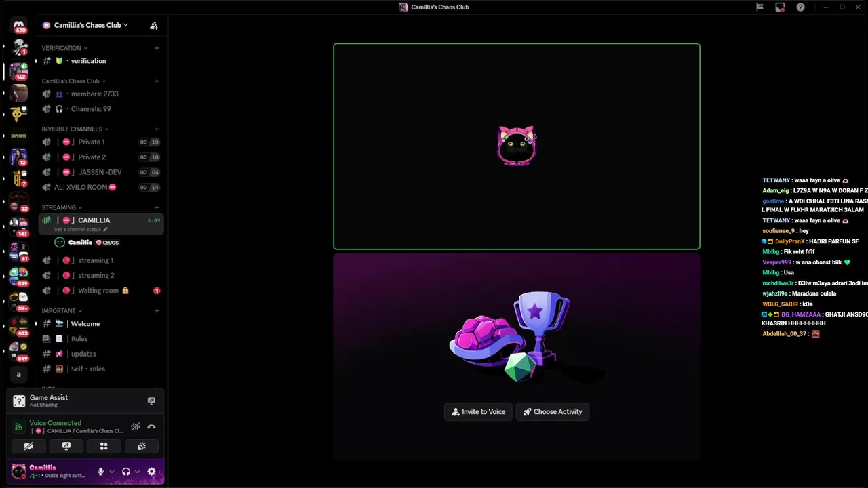Click the green voice connection signal icon
The image size is (868, 488).
click(18, 426)
